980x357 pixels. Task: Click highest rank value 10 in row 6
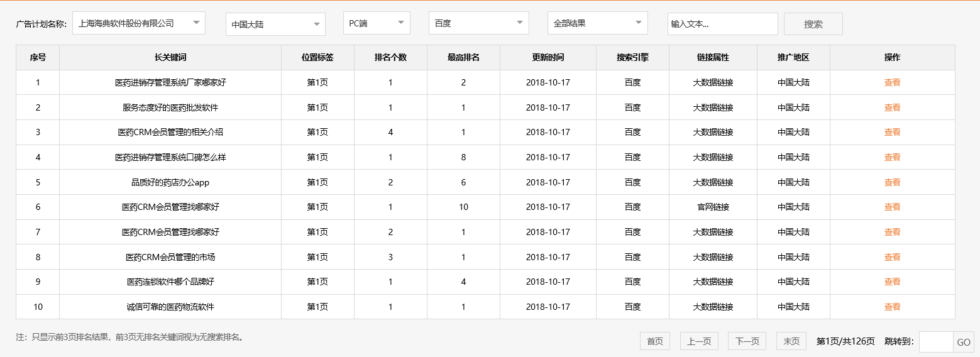(x=463, y=207)
